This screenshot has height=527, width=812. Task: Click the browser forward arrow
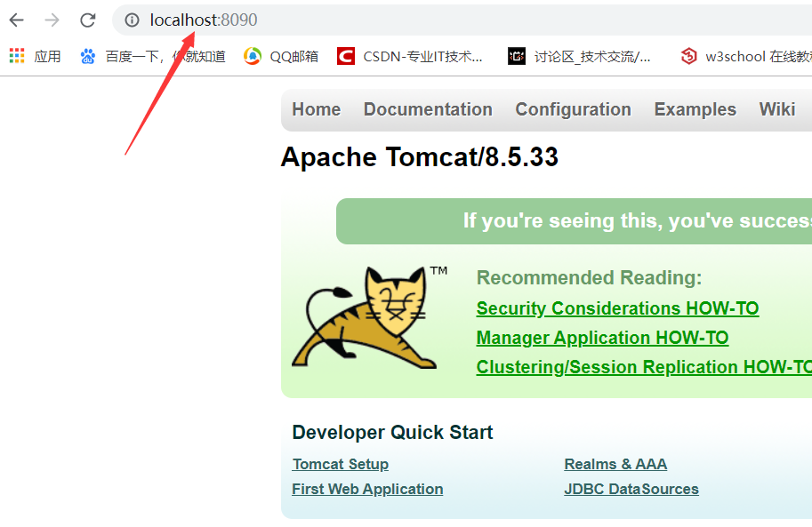pos(52,20)
